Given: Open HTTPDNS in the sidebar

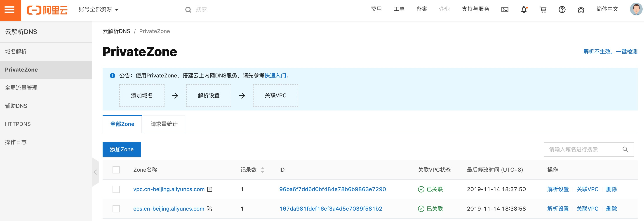Looking at the screenshot, I should [x=46, y=124].
